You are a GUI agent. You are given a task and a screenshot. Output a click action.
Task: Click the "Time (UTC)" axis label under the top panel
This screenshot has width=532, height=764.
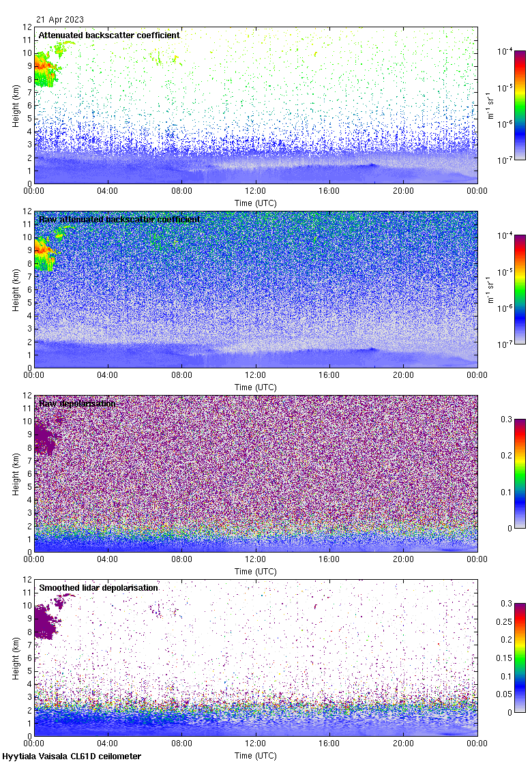click(x=256, y=203)
